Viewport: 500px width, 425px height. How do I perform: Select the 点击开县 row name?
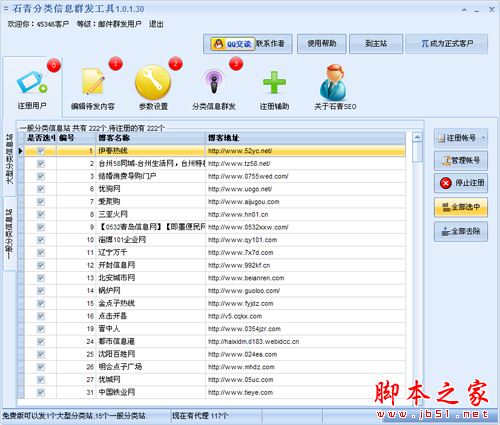coord(113,316)
